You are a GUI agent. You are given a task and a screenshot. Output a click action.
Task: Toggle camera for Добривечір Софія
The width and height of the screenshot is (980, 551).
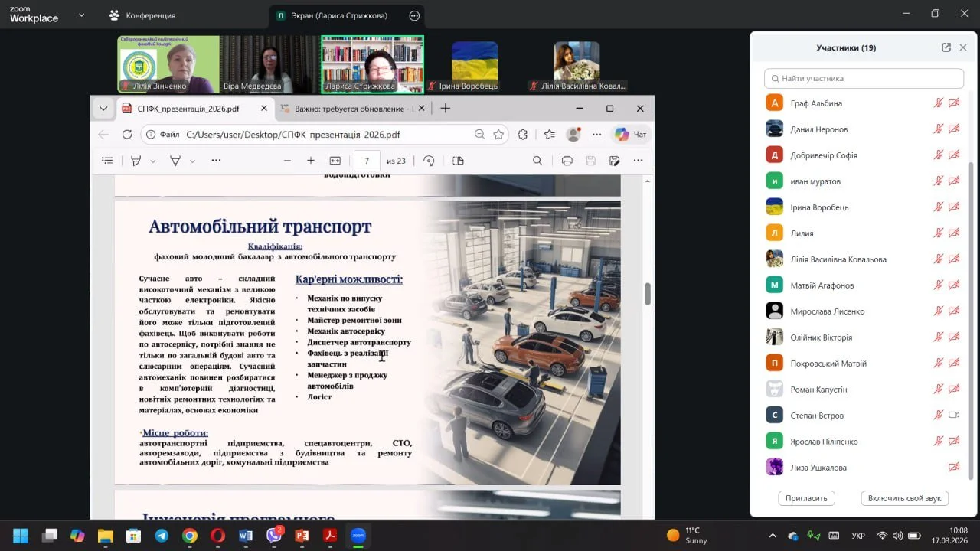[x=954, y=155]
